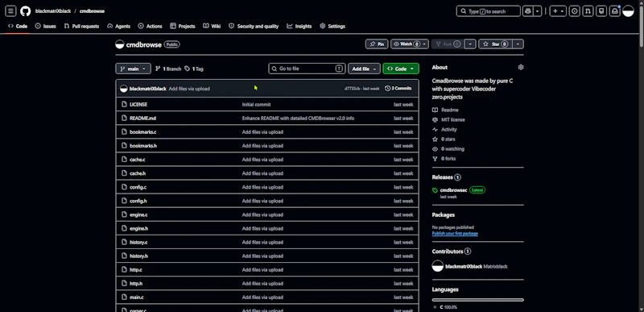Open the Watch notifications dropdown
The width and height of the screenshot is (644, 312).
pyautogui.click(x=410, y=44)
